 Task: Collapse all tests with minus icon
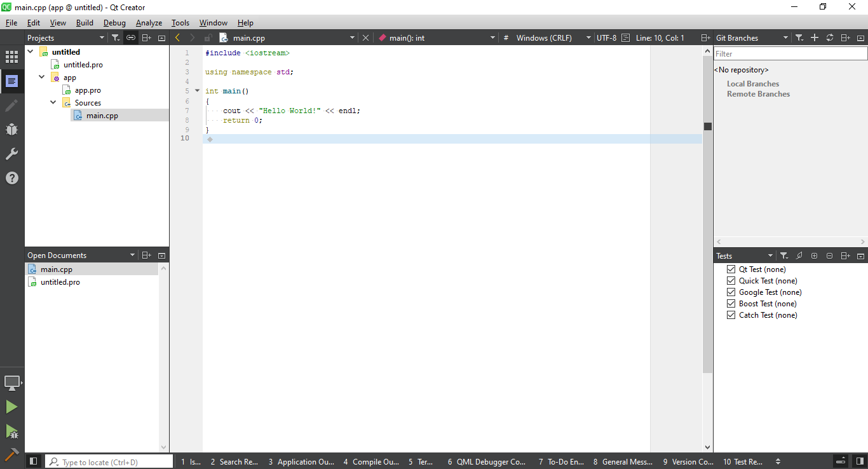tap(830, 256)
